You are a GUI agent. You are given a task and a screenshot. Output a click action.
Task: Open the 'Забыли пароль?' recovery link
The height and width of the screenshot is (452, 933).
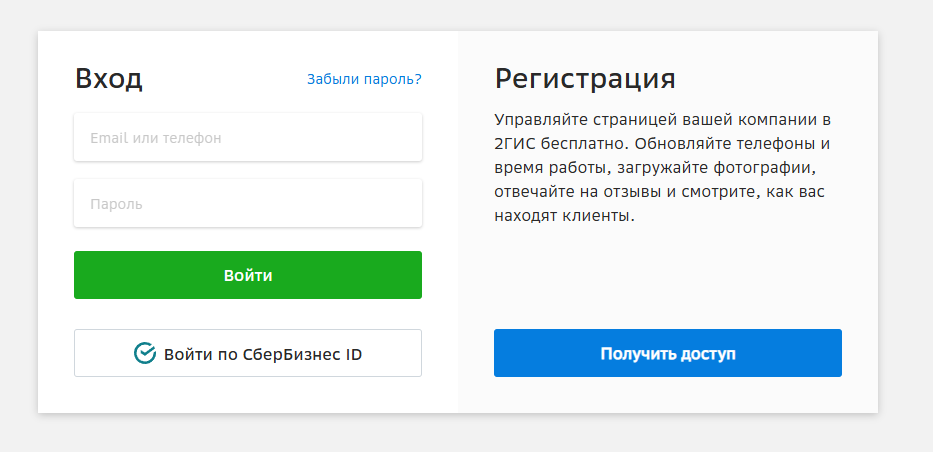pyautogui.click(x=364, y=79)
